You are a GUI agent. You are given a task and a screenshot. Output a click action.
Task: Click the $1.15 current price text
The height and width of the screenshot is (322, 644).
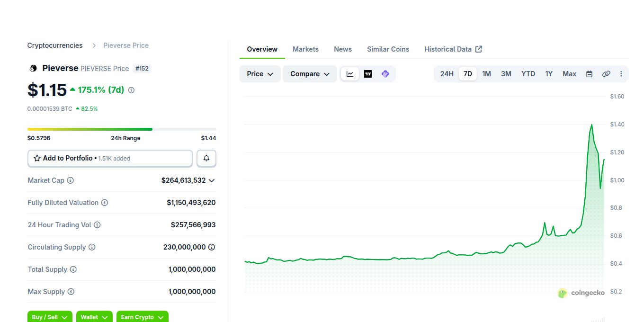[x=47, y=90]
